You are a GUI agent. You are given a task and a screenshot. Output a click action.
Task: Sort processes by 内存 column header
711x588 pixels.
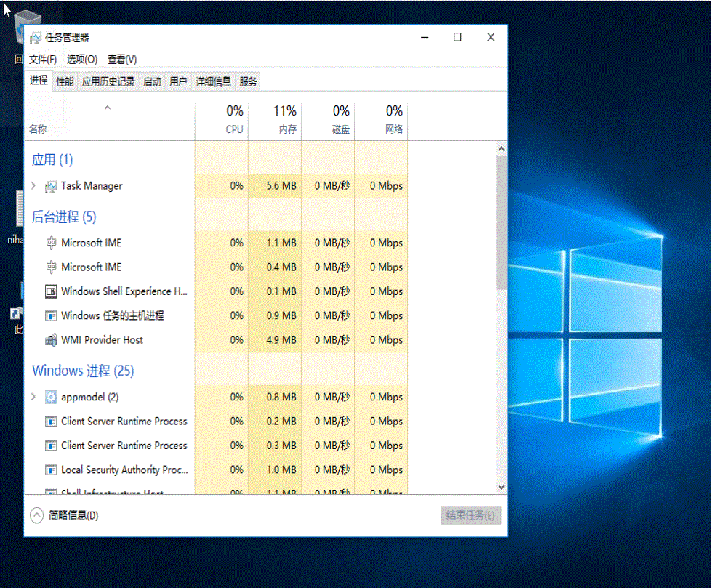coord(275,121)
